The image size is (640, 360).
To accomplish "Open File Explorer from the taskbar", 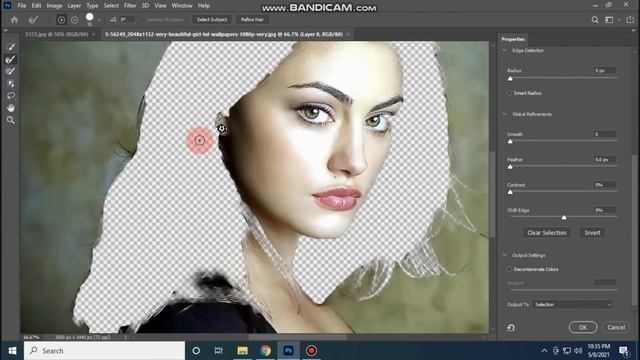I will tap(242, 351).
